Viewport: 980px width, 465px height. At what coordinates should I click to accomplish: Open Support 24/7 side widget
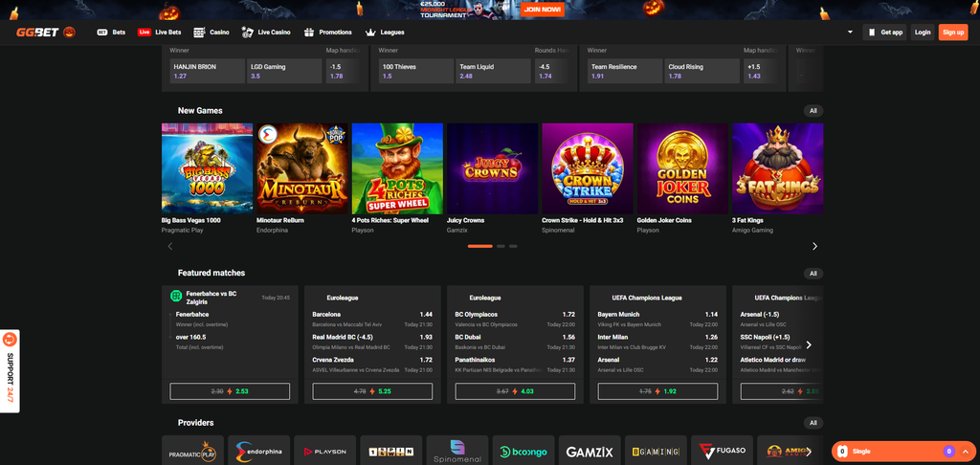click(x=10, y=371)
